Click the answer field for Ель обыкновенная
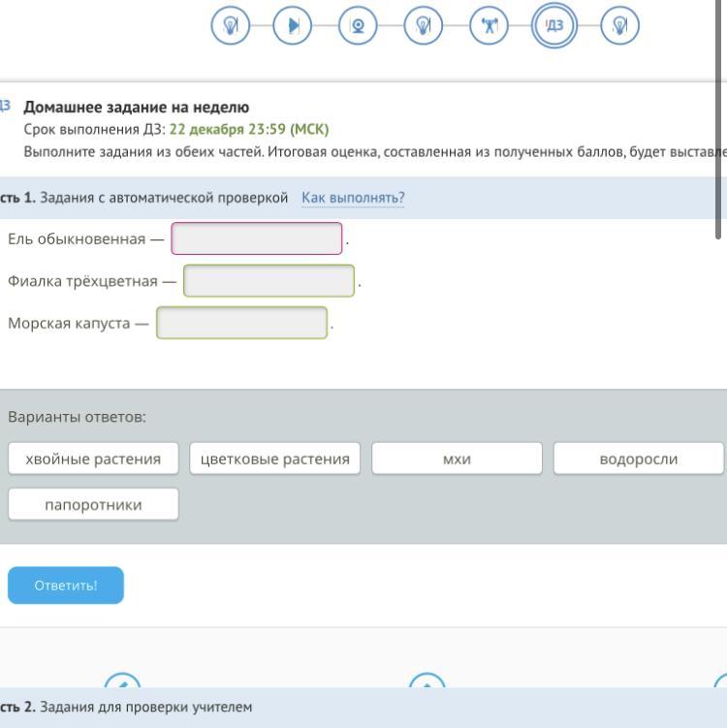The height and width of the screenshot is (728, 727). (257, 238)
